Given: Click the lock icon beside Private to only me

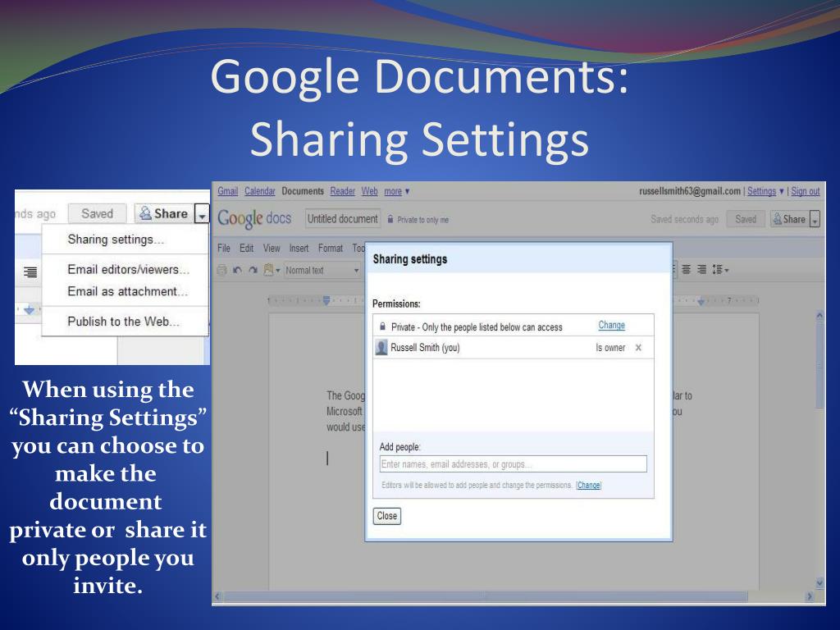Looking at the screenshot, I should point(390,219).
